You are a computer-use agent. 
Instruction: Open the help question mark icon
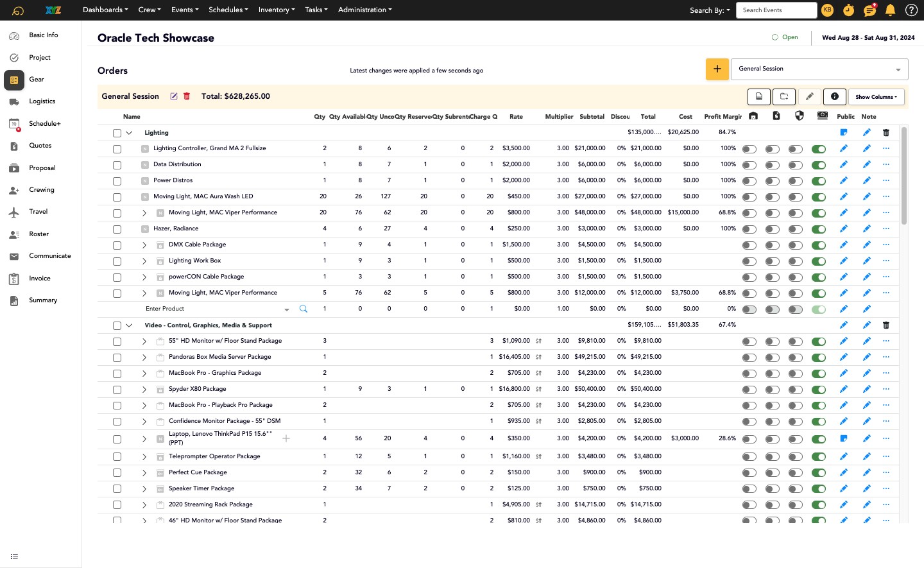point(911,10)
